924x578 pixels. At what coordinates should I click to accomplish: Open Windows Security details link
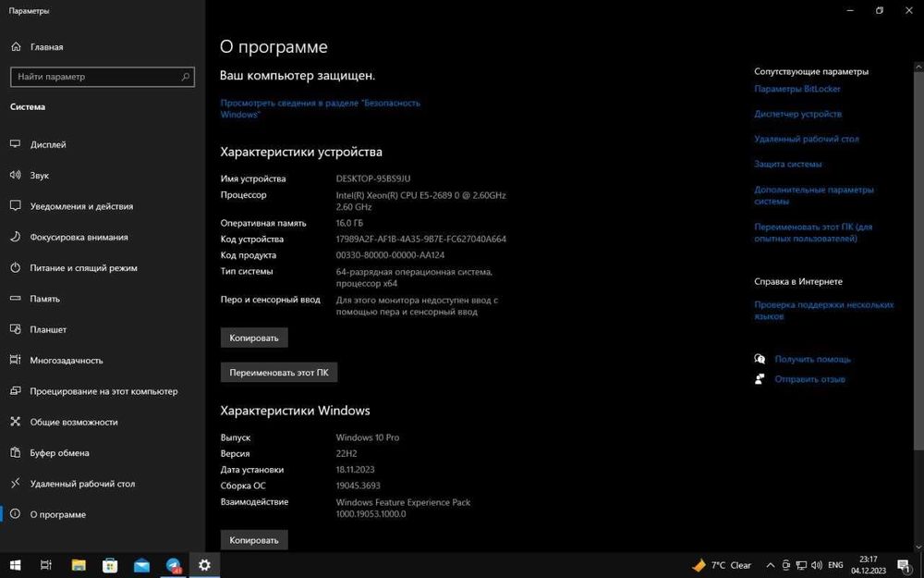pyautogui.click(x=320, y=108)
